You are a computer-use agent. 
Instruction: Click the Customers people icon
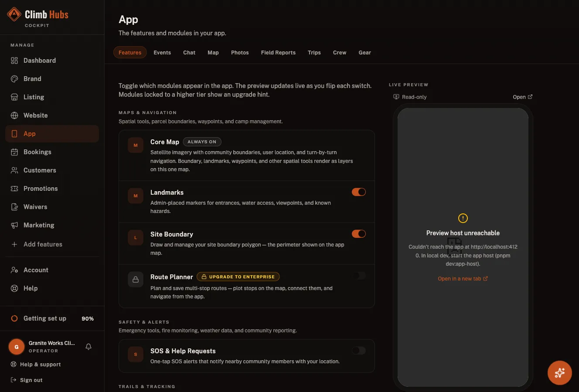click(x=14, y=170)
